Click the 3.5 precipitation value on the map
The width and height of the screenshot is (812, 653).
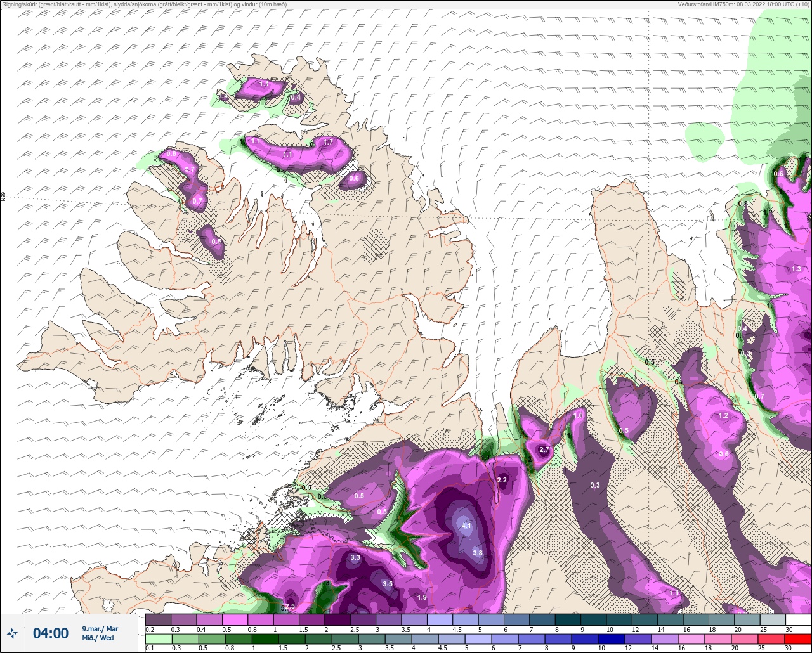coord(388,584)
